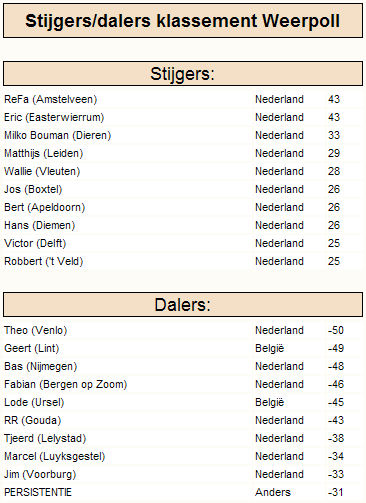Select the -50 score for Theo
366x503 pixels.
pyautogui.click(x=336, y=330)
